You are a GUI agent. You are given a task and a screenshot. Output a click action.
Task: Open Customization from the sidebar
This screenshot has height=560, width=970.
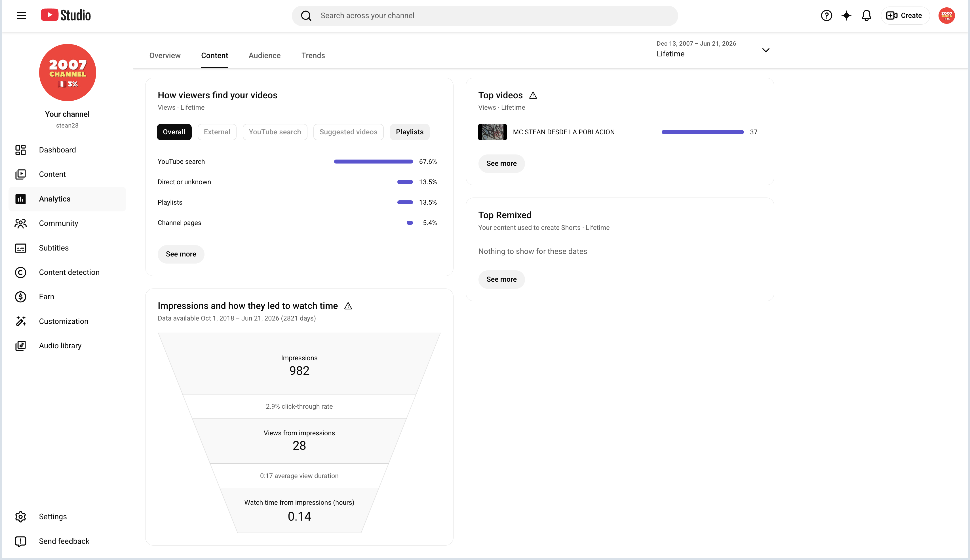click(x=64, y=321)
